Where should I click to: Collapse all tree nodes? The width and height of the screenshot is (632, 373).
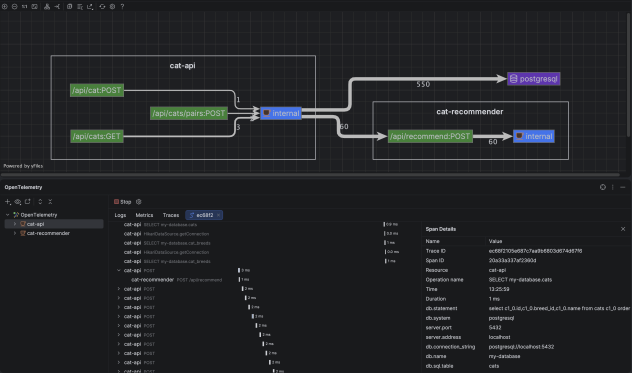click(50, 202)
